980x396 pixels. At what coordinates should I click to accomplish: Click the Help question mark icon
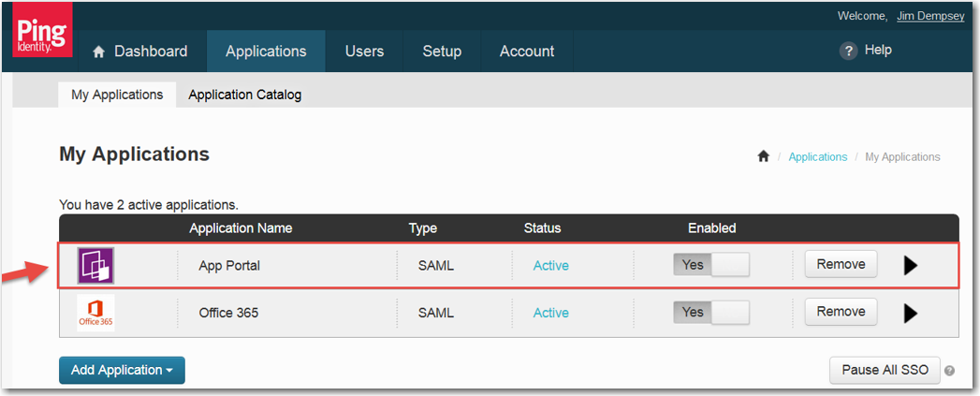click(x=849, y=51)
